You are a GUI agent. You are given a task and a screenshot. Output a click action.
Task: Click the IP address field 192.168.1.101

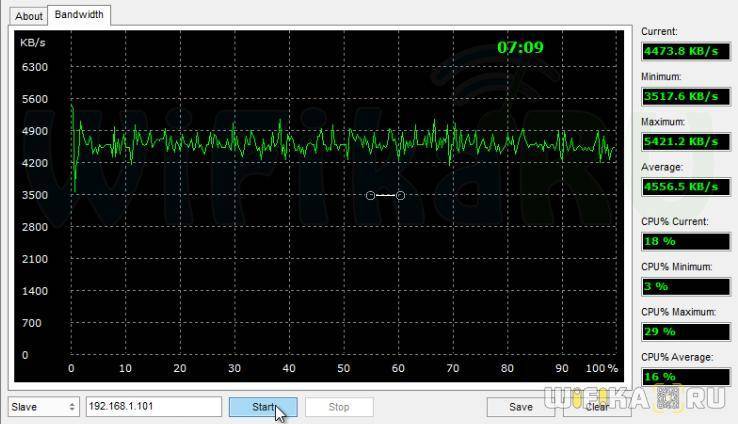pos(153,407)
